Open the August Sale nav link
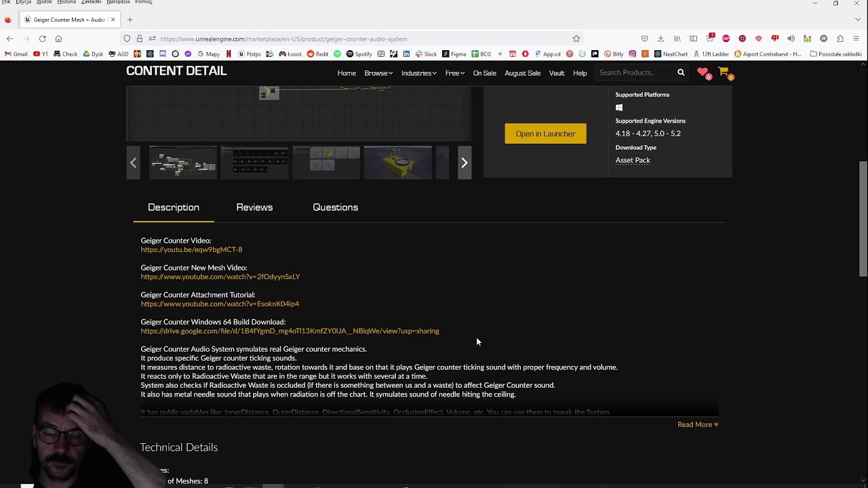 tap(522, 73)
